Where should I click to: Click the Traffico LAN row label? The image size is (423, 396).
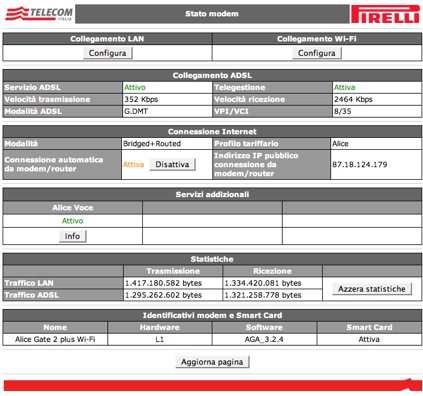pos(29,283)
